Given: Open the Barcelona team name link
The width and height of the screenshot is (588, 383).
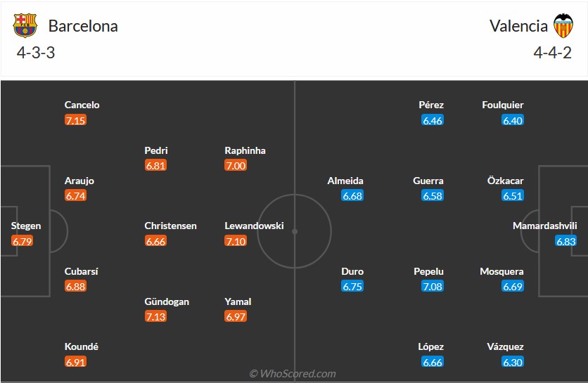Looking at the screenshot, I should click(83, 26).
